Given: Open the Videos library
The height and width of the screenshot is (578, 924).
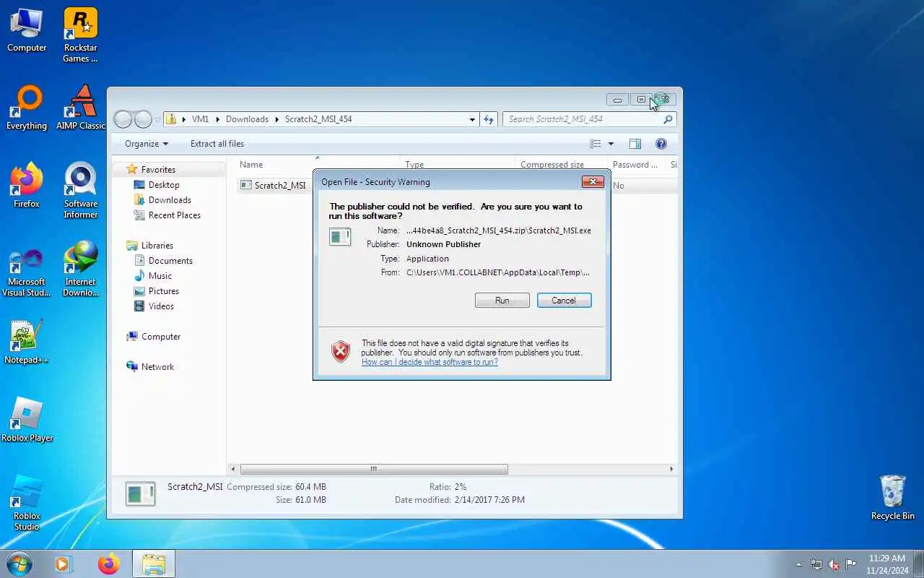Looking at the screenshot, I should [161, 306].
